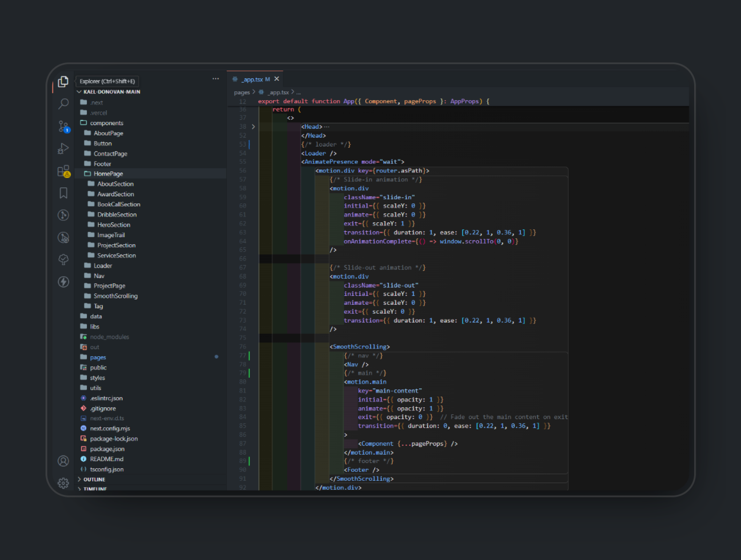
Task: Open Explorer's more actions ellipsis menu
Action: pyautogui.click(x=215, y=79)
